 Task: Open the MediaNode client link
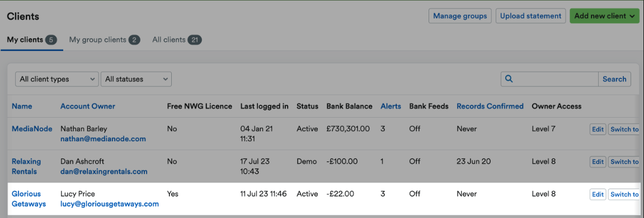coord(32,129)
